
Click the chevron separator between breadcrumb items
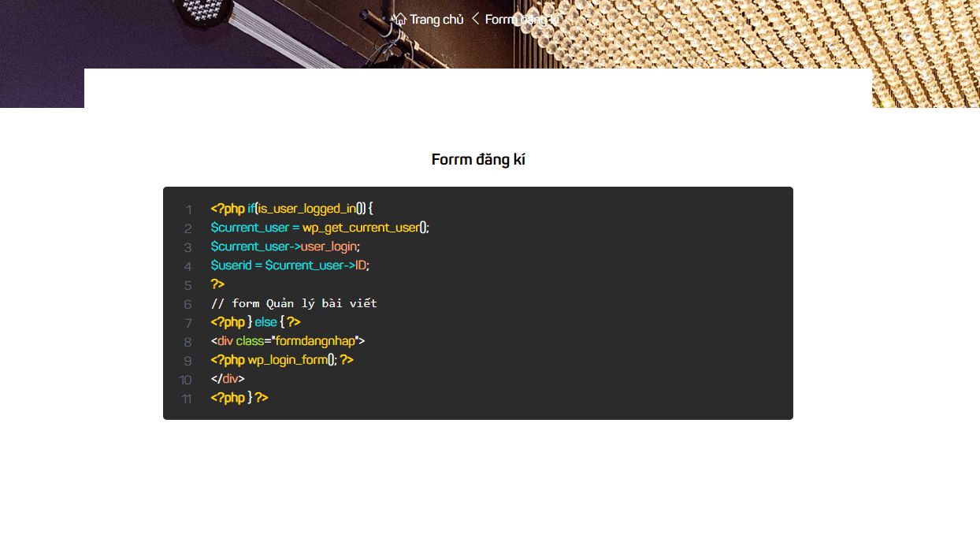(x=473, y=18)
